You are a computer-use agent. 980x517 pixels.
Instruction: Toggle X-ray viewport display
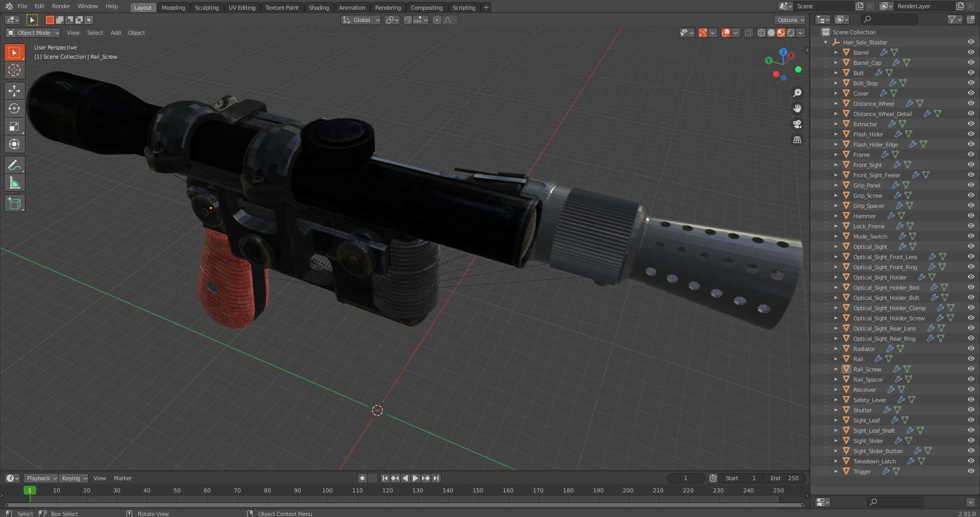tap(748, 33)
